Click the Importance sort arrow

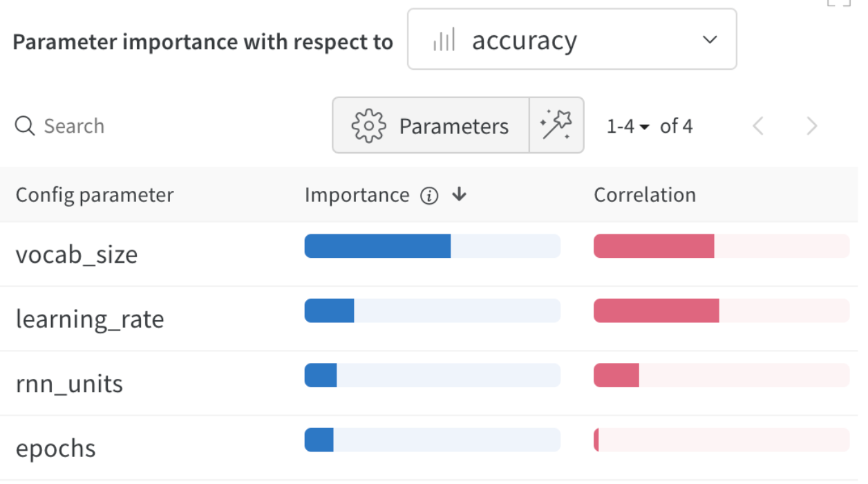460,195
